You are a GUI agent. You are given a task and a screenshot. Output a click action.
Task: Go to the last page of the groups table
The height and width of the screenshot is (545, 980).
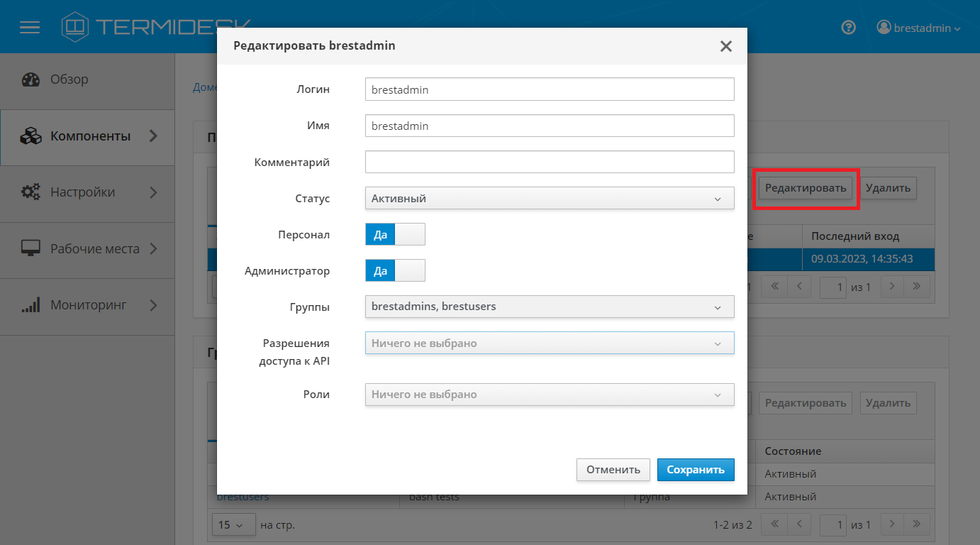point(916,525)
